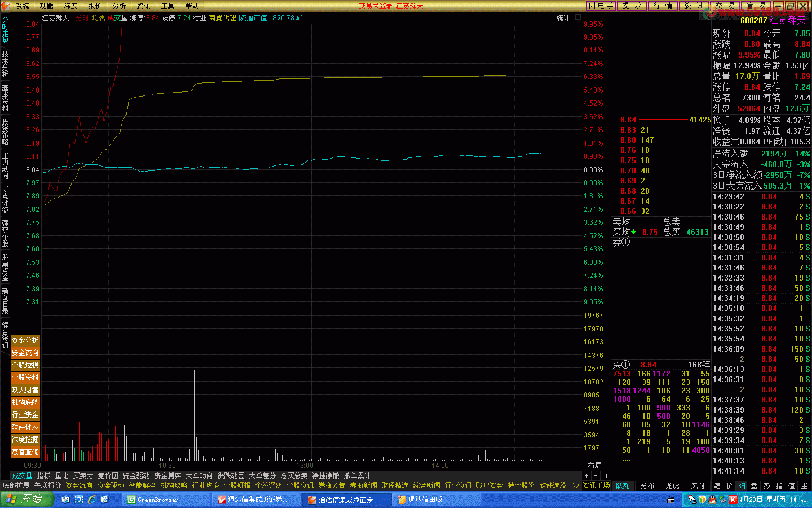Screen dimensions: 812x508
Task: Select the 技术分析 sidebar tab
Action: pos(5,64)
